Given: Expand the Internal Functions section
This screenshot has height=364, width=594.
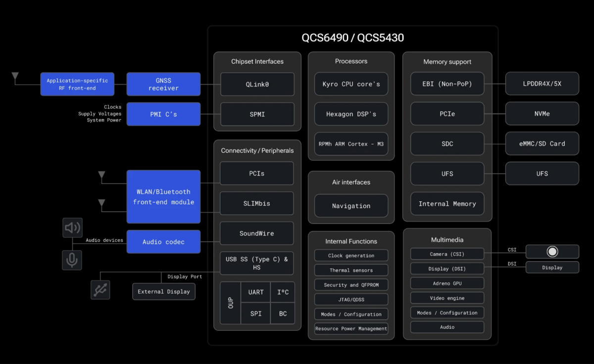Looking at the screenshot, I should pos(351,241).
